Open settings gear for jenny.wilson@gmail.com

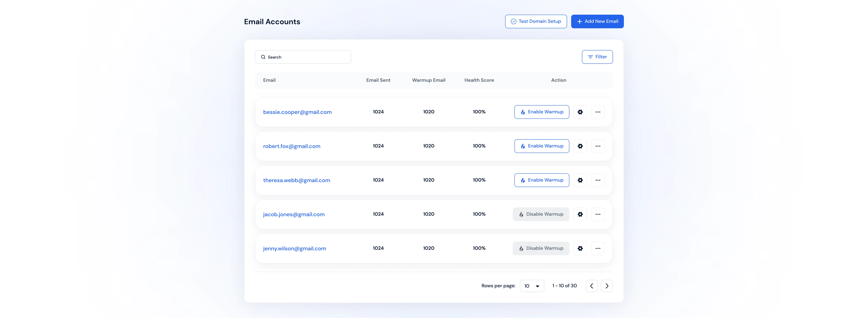pyautogui.click(x=580, y=248)
